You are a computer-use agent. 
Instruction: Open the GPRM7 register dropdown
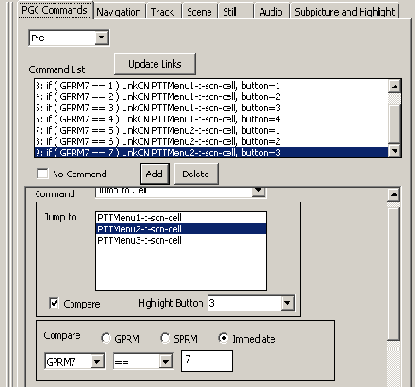click(x=97, y=361)
